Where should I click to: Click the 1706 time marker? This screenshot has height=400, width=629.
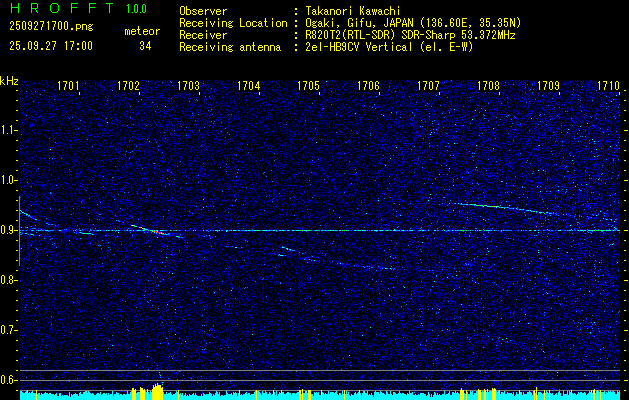[x=369, y=85]
